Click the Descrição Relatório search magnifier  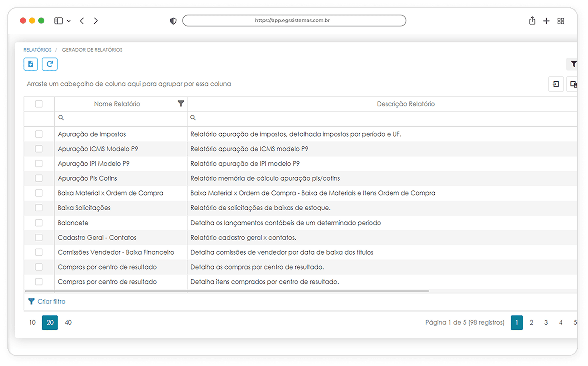coord(193,118)
